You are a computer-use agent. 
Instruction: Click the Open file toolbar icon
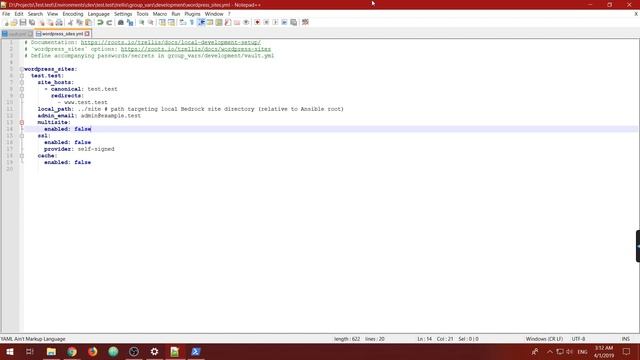tap(14, 22)
